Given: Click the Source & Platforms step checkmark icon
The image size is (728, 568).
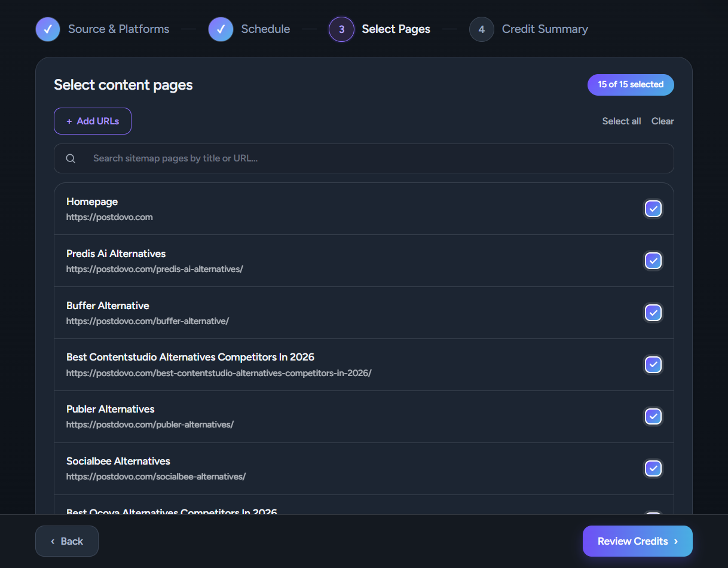Looking at the screenshot, I should tap(48, 29).
